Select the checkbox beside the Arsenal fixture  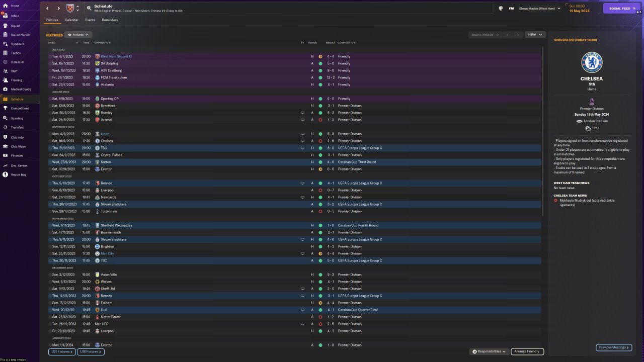point(50,120)
